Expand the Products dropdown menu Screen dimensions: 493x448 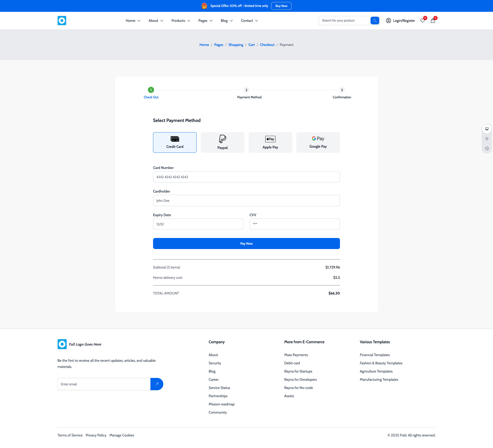(181, 21)
